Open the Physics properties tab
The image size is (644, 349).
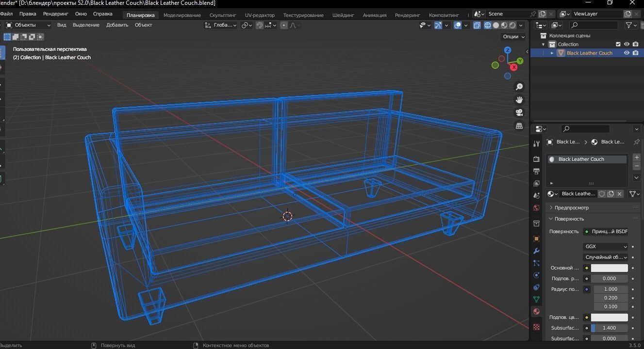[x=536, y=275]
